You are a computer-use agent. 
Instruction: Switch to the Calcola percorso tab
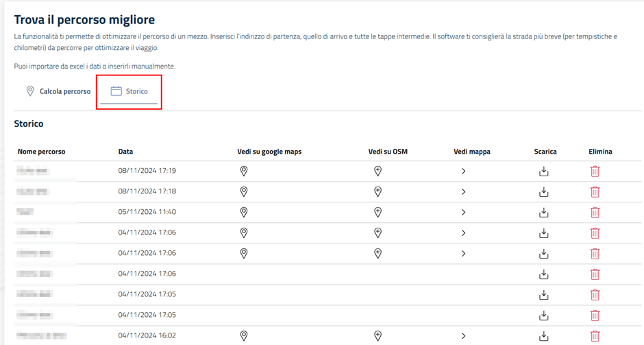point(58,91)
